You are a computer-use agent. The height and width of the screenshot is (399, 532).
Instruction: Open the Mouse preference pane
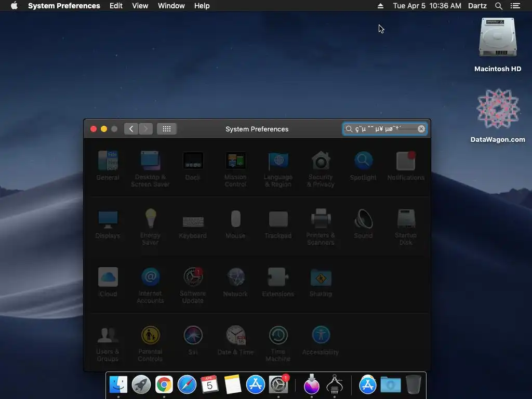pyautogui.click(x=235, y=224)
